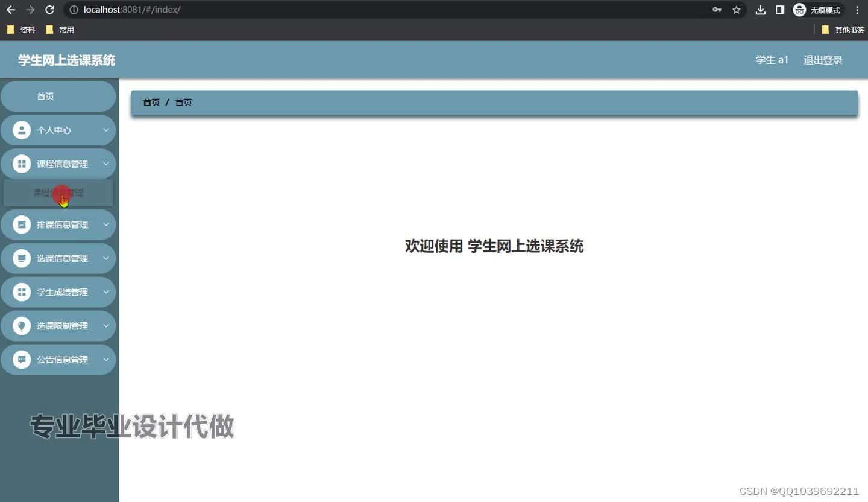Click the 学生 a1 user label
The image size is (868, 502).
coord(772,60)
